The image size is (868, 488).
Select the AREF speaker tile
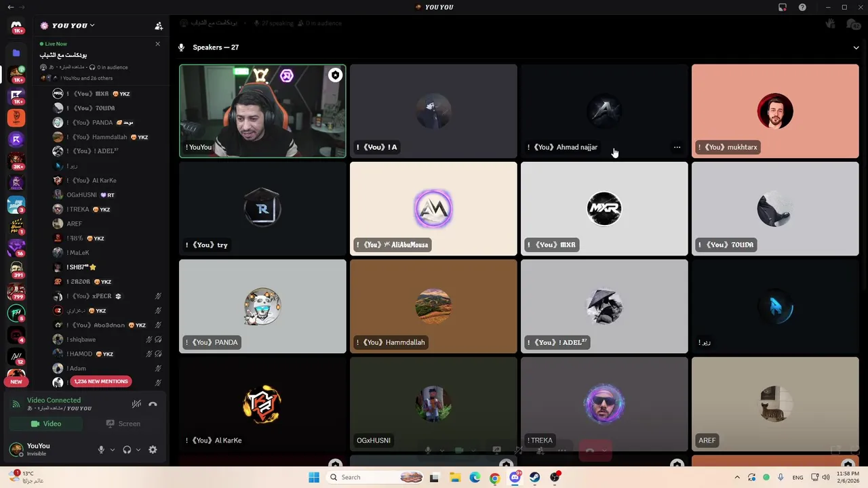click(x=775, y=404)
